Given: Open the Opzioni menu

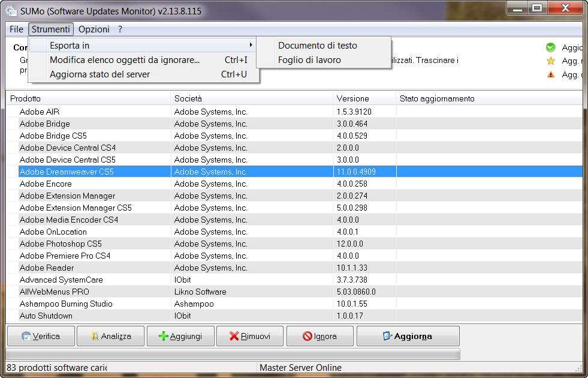Looking at the screenshot, I should pos(94,29).
